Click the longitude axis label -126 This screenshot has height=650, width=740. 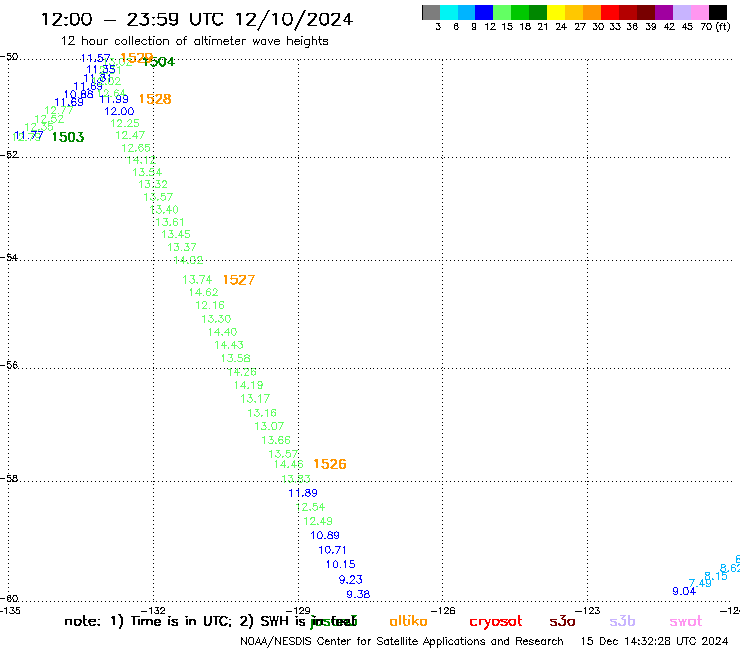(x=443, y=610)
